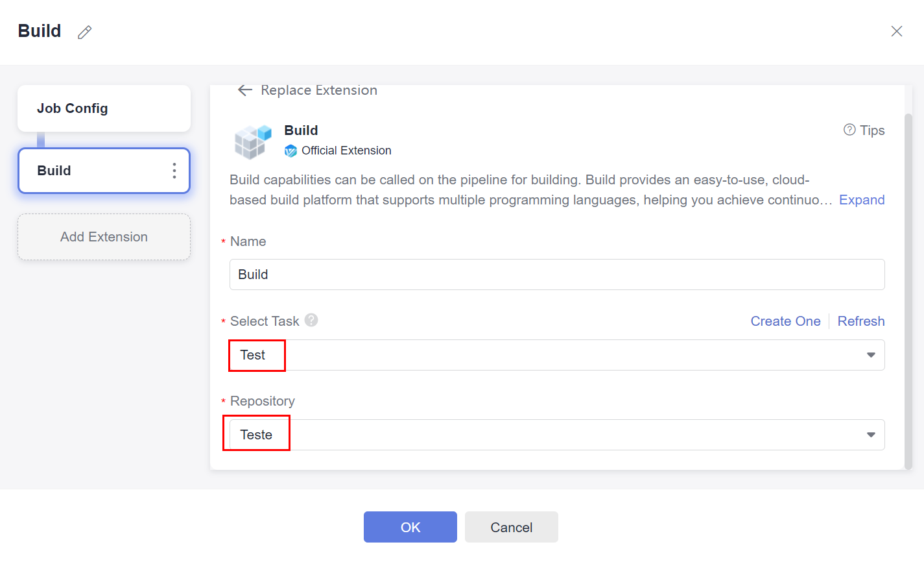The image size is (924, 562).
Task: Open the three-dot menu on Build step
Action: click(x=174, y=171)
